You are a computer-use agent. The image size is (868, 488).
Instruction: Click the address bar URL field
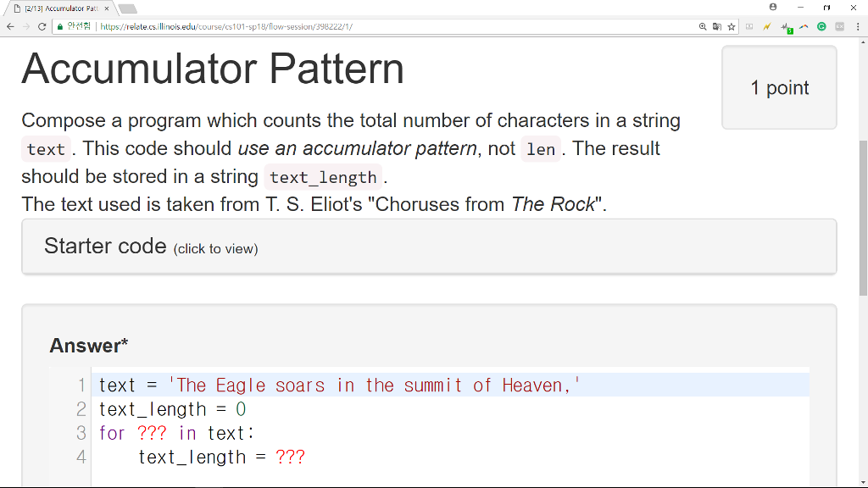[396, 26]
